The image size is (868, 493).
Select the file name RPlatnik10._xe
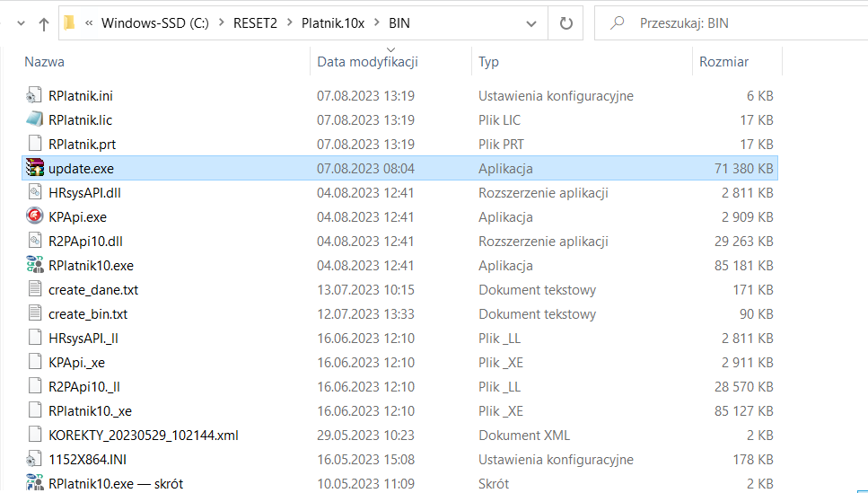(x=91, y=411)
